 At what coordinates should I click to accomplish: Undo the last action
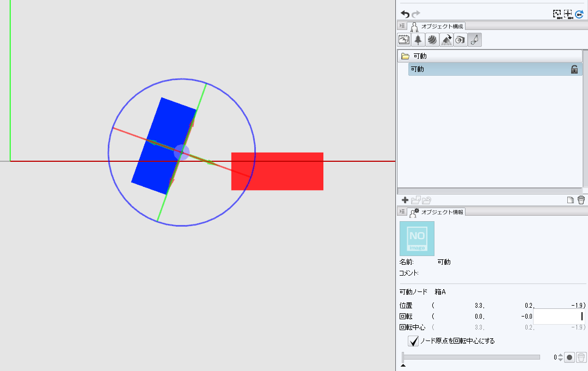[x=405, y=14]
